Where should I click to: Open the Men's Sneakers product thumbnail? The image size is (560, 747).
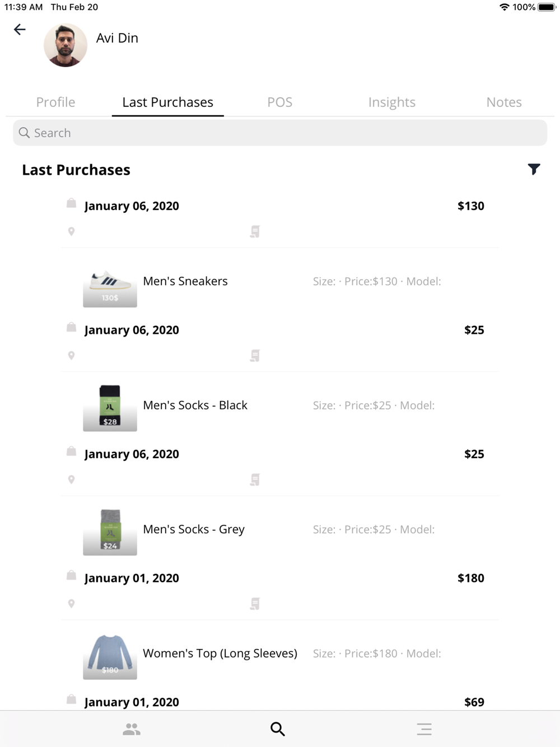coord(110,286)
